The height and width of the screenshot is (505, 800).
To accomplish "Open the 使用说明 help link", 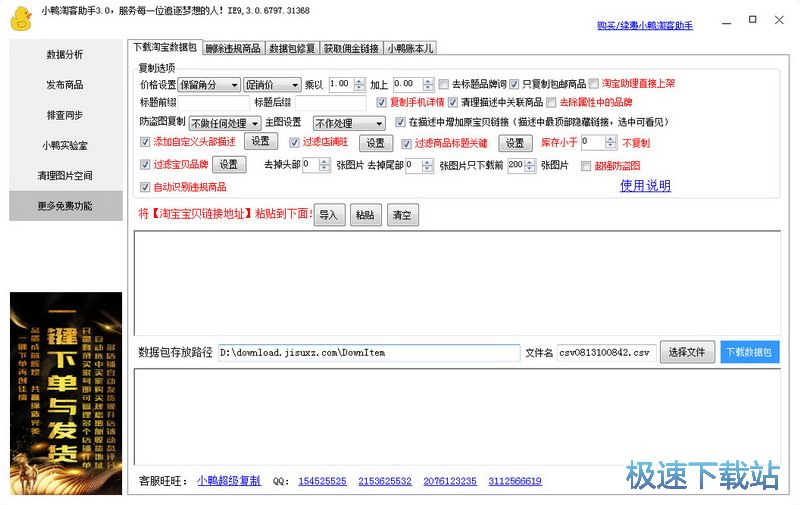I will click(645, 186).
